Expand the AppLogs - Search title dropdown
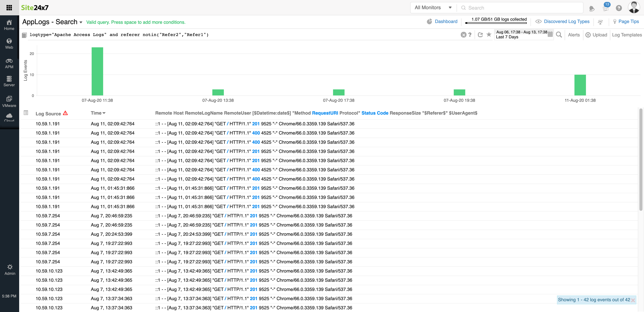Viewport: 644px width, 312px height. pos(81,22)
